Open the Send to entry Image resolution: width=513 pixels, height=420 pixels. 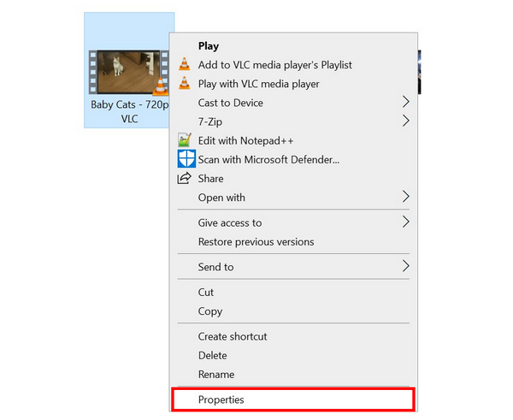point(293,267)
